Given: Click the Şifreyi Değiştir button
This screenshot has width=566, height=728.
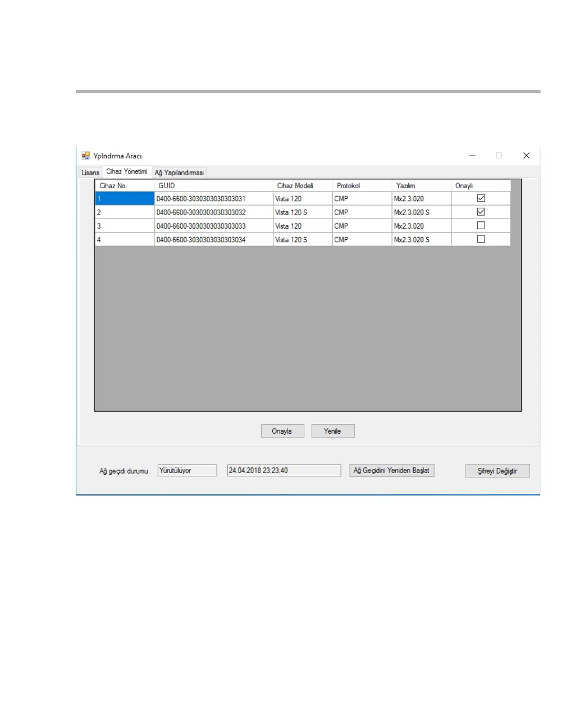Looking at the screenshot, I should click(x=497, y=471).
